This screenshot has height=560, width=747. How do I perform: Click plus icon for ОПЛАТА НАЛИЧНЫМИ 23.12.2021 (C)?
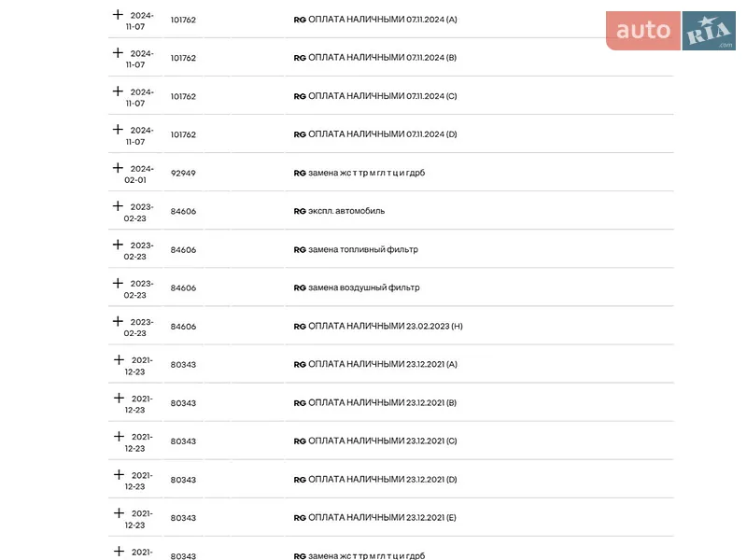pyautogui.click(x=119, y=437)
